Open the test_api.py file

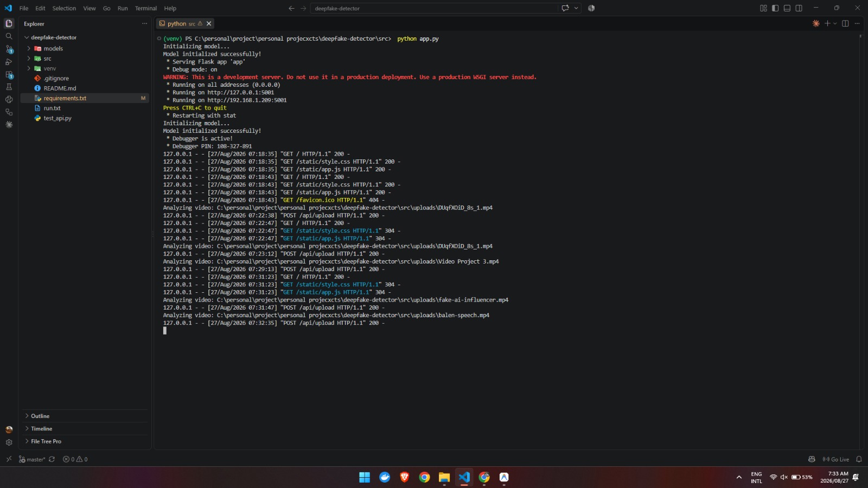tap(57, 118)
